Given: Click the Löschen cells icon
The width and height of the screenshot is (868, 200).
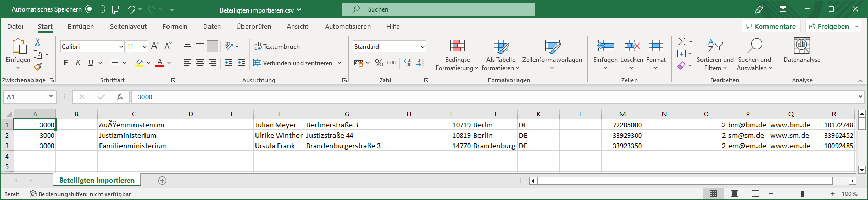Looking at the screenshot, I should pyautogui.click(x=632, y=46).
